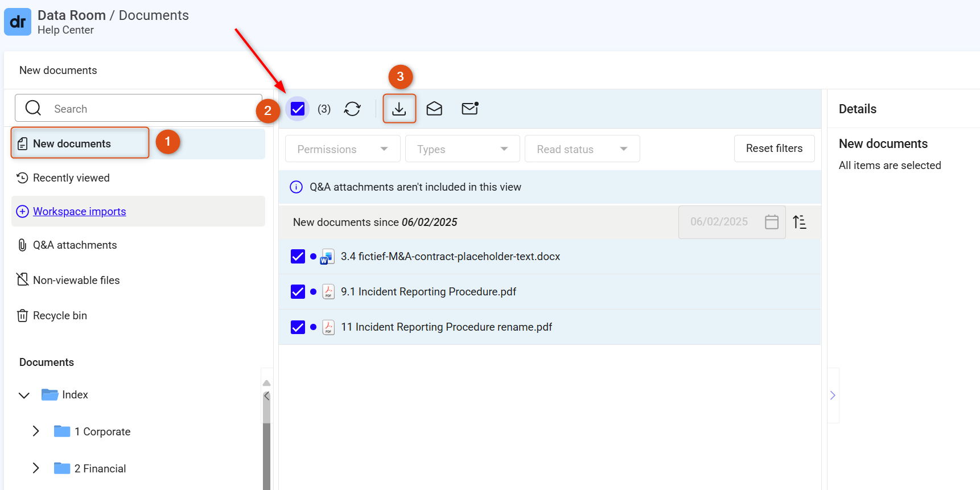Click the dr Data Room logo
This screenshot has height=490, width=980.
[x=18, y=22]
